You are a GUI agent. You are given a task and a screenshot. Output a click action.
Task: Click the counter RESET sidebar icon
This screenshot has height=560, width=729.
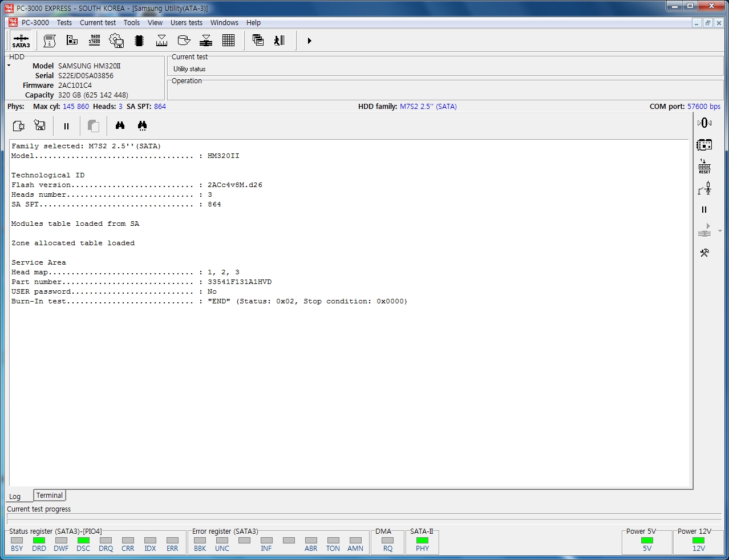pos(704,167)
